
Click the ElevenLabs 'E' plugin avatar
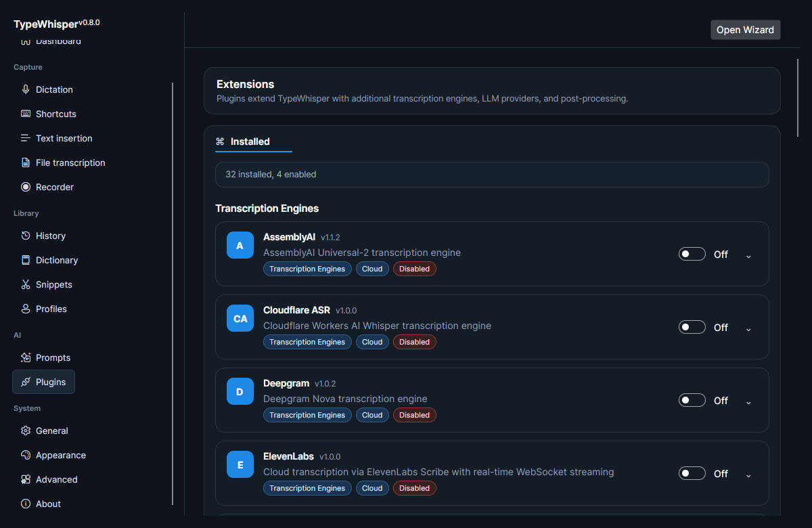tap(240, 464)
